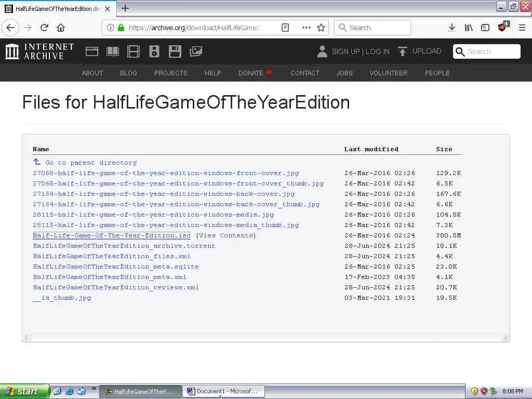Viewport: 532px width, 399px height.
Task: Open the Archive images icon
Action: click(x=196, y=51)
